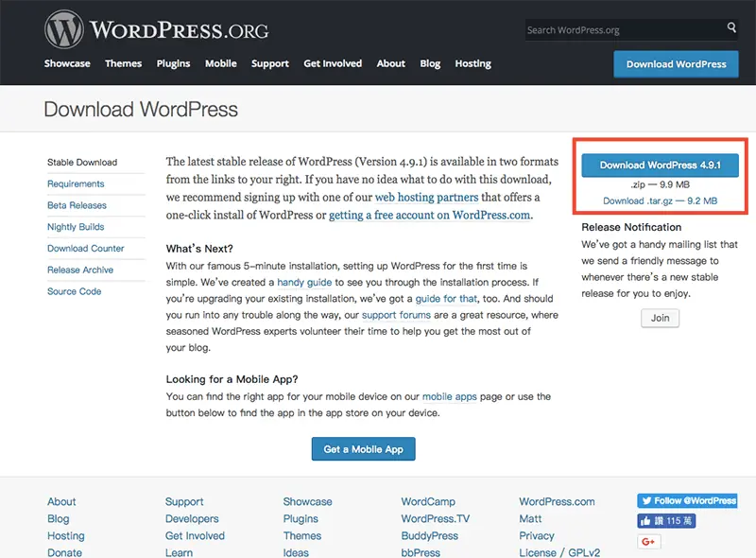Image resolution: width=756 pixels, height=558 pixels.
Task: Follow @WordPress on Twitter
Action: [x=687, y=500]
